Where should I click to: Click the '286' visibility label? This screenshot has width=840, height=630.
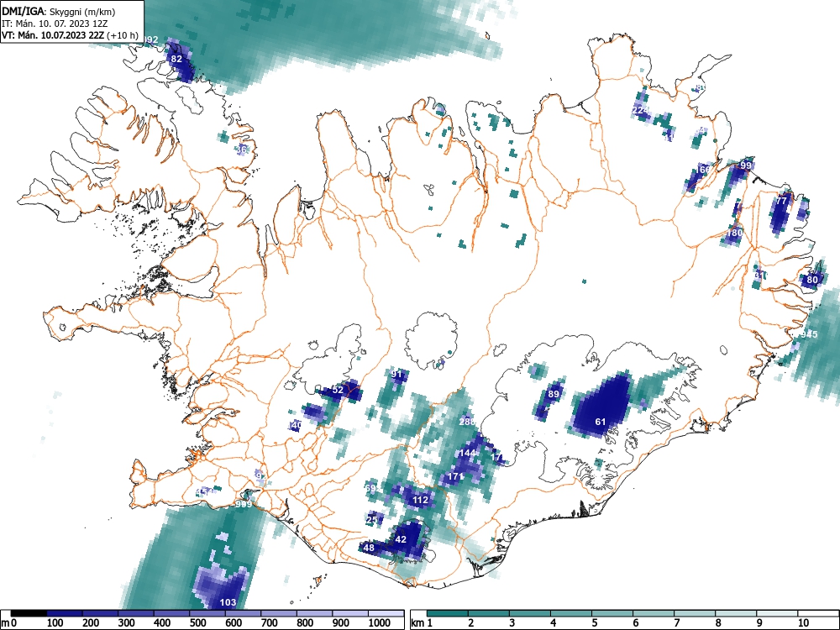pyautogui.click(x=467, y=422)
